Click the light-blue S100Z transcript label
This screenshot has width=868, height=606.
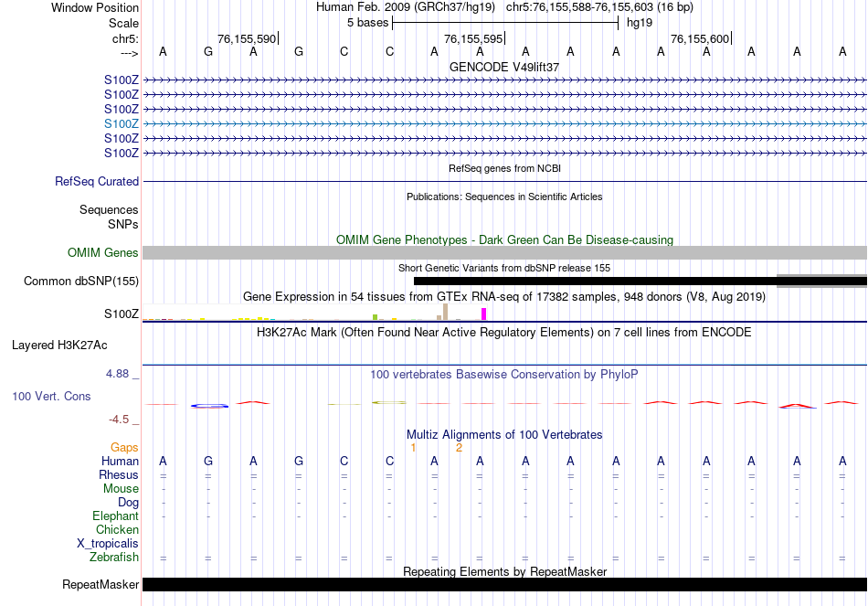122,123
